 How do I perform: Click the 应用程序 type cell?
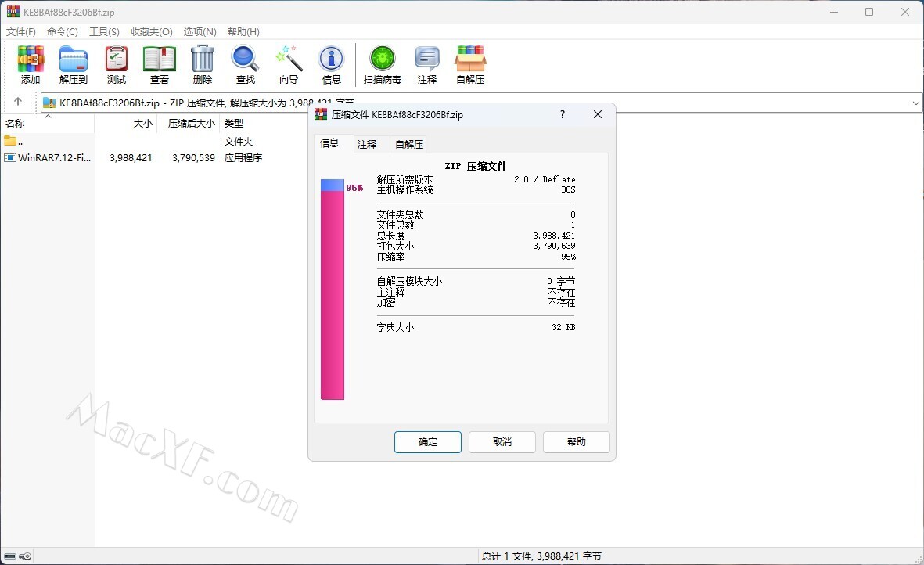[x=243, y=157]
